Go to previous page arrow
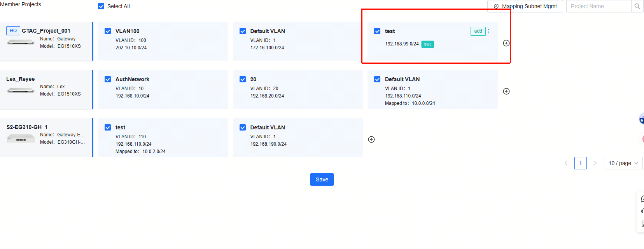The height and width of the screenshot is (249, 644). click(x=566, y=163)
